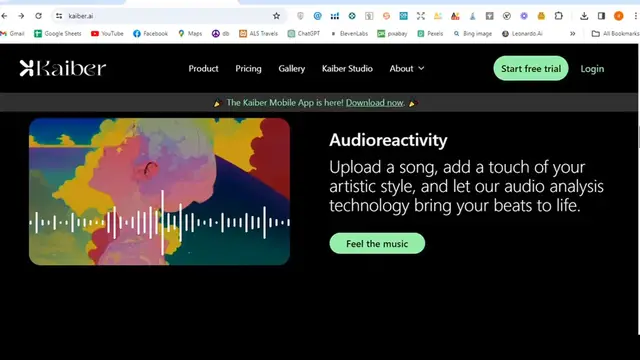This screenshot has width=640, height=360.
Task: Click the Login link
Action: click(592, 69)
